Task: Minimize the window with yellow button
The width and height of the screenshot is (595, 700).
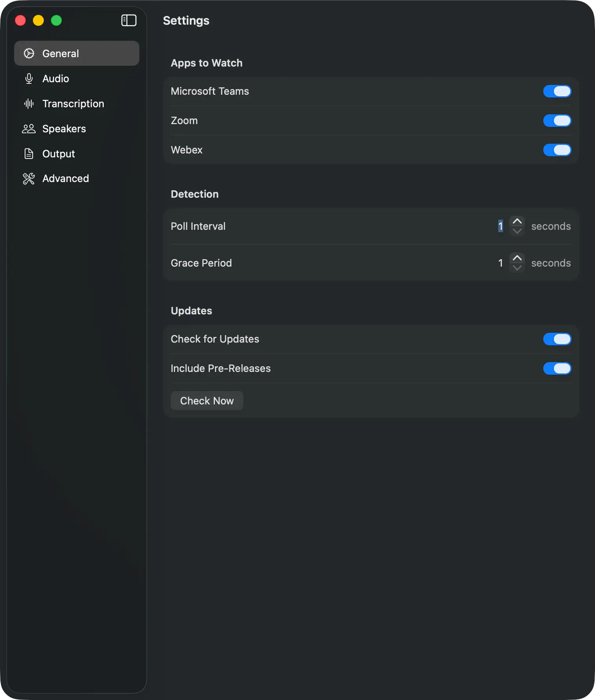Action: point(38,20)
